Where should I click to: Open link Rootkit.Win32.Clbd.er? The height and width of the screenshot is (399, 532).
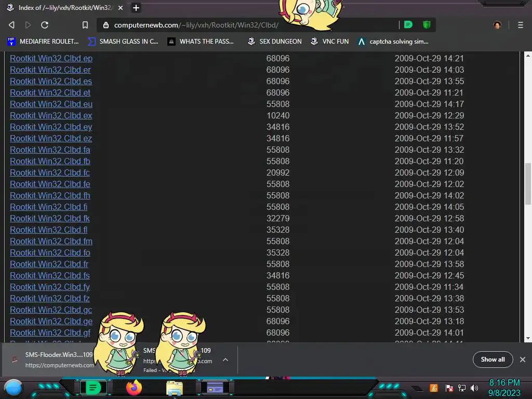(50, 70)
